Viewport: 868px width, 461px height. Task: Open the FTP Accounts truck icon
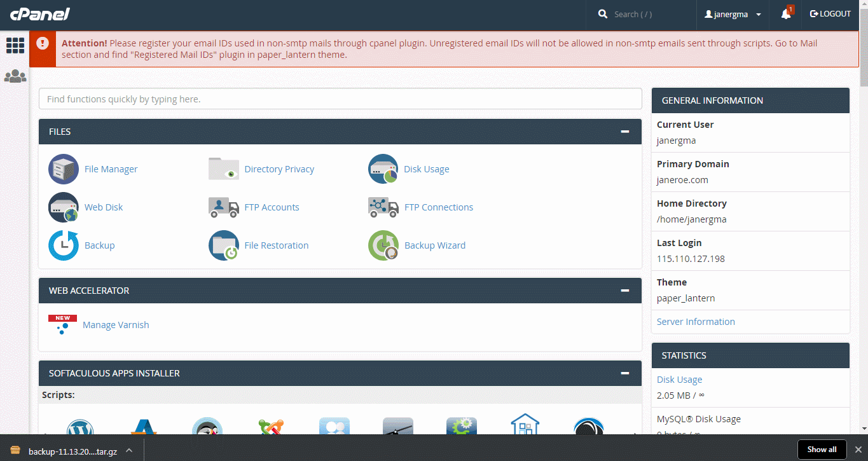[224, 207]
